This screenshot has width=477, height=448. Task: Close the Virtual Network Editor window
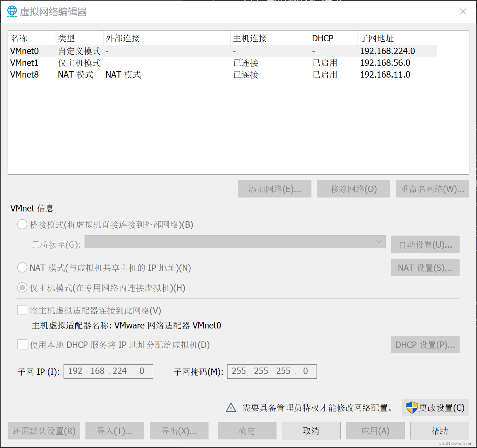463,11
